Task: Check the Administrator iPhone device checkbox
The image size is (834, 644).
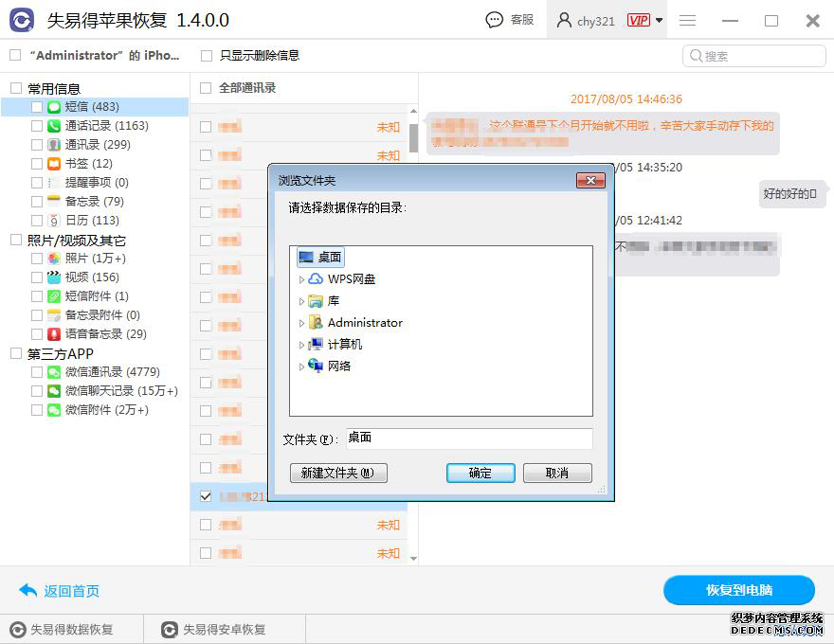Action: (15, 55)
